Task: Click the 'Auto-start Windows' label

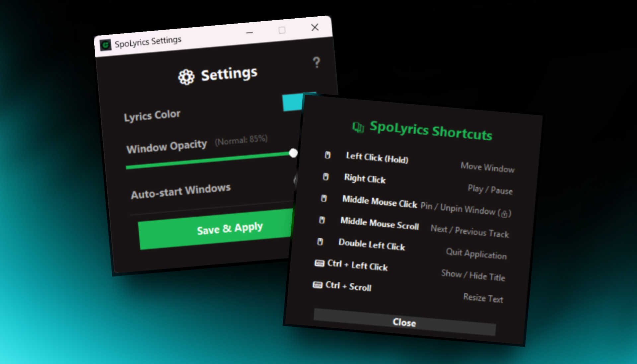Action: tap(180, 191)
